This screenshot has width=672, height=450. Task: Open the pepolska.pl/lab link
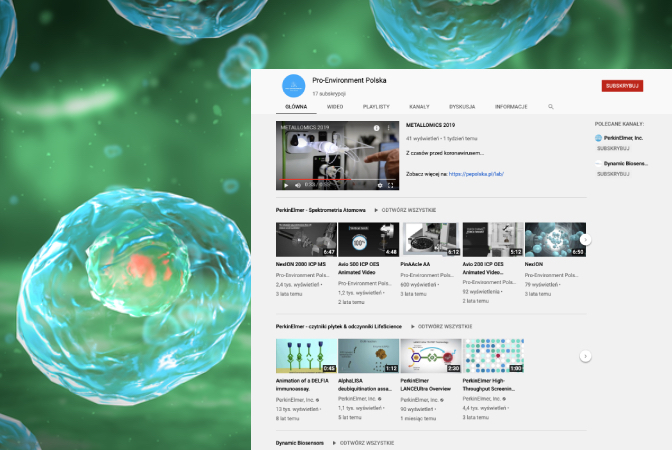pyautogui.click(x=476, y=173)
